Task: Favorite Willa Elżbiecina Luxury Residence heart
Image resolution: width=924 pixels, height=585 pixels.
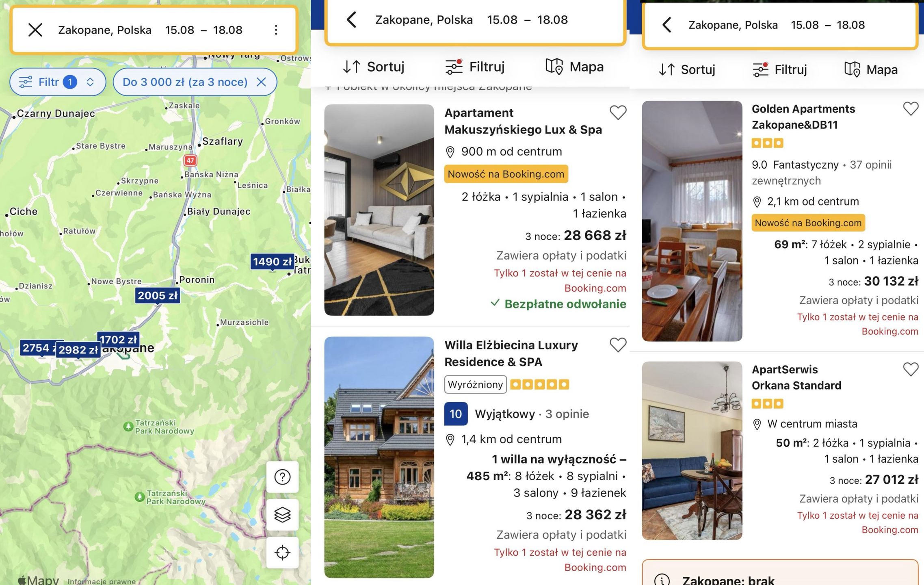Action: [618, 345]
